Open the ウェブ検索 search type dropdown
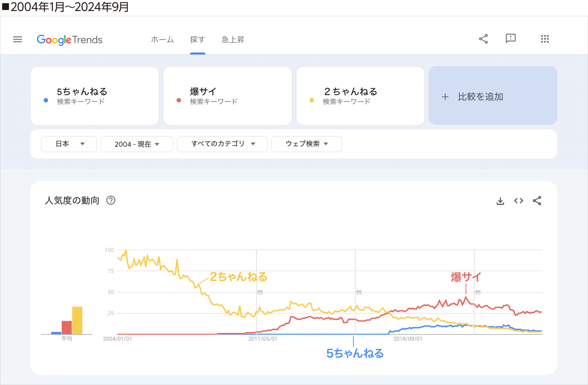 [307, 144]
